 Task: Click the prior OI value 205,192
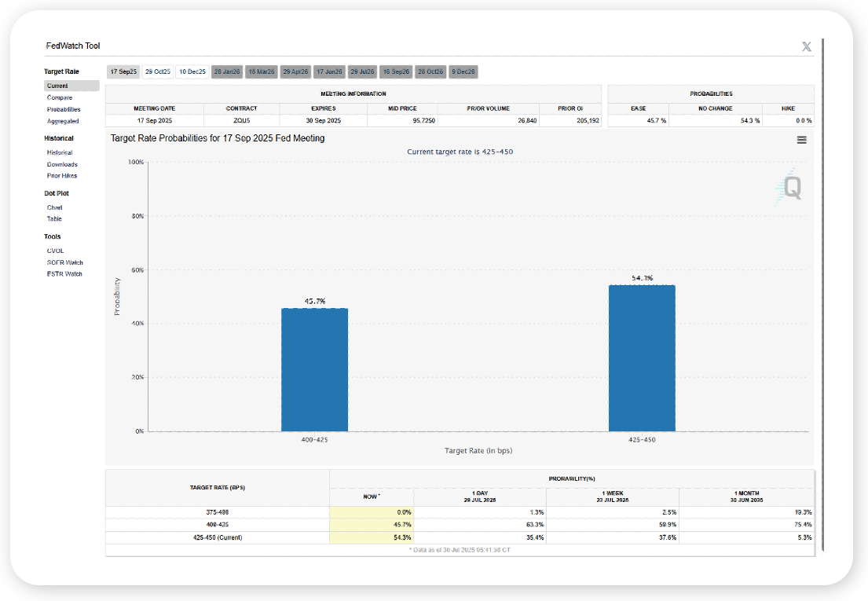(588, 121)
